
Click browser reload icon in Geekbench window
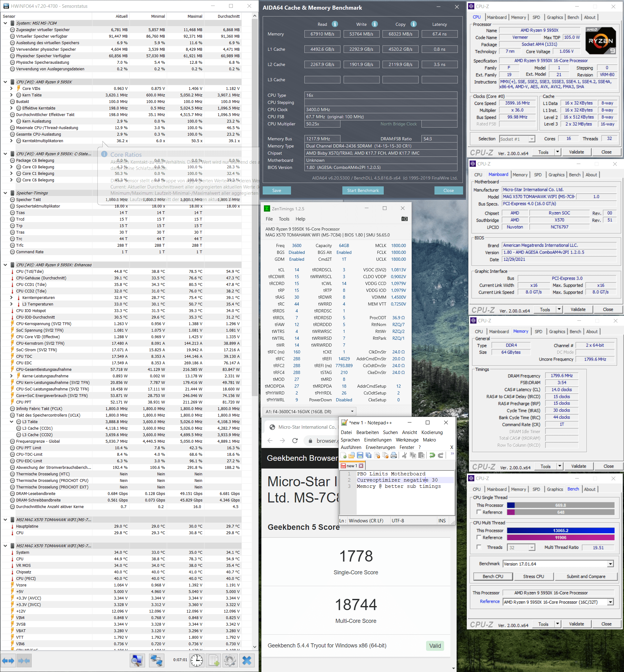tap(295, 441)
